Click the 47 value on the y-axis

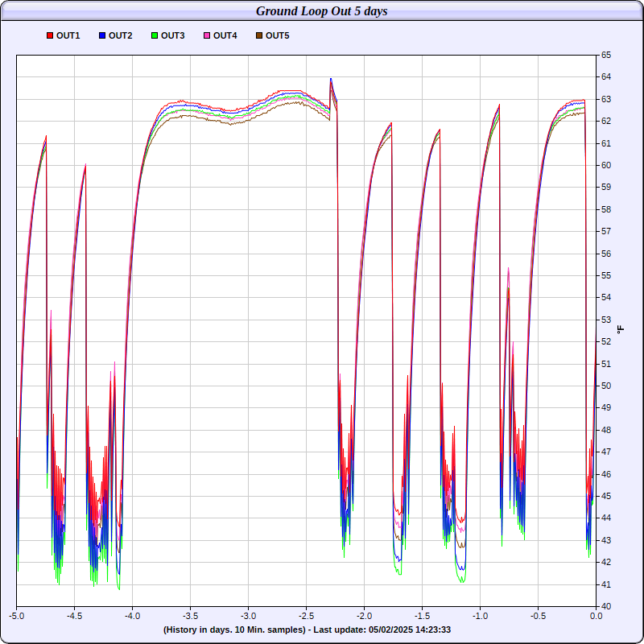pyautogui.click(x=606, y=452)
